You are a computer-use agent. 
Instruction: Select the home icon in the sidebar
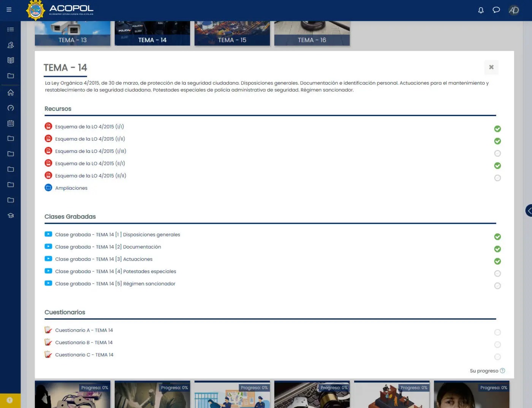pos(10,92)
